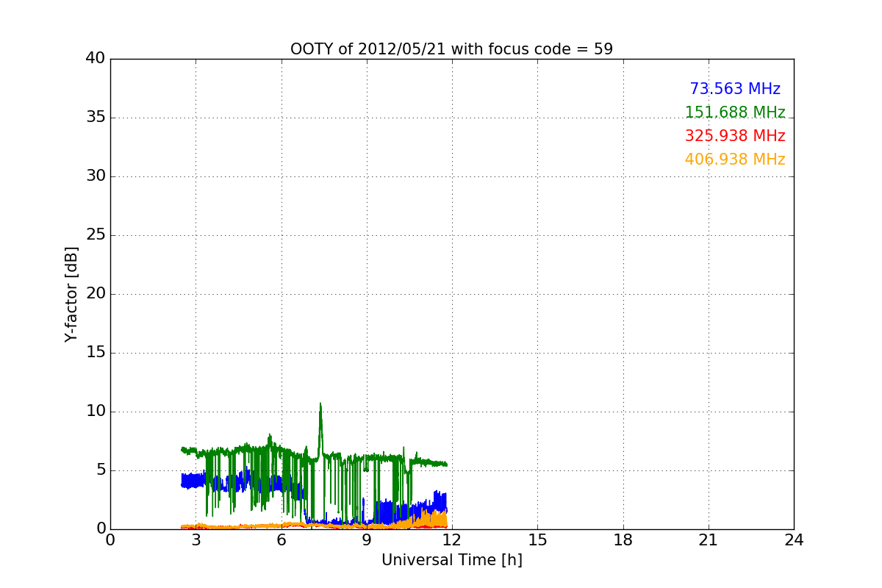Click the plot title mentioning focus code 59
Viewport: 882px width, 588px height.
click(451, 49)
